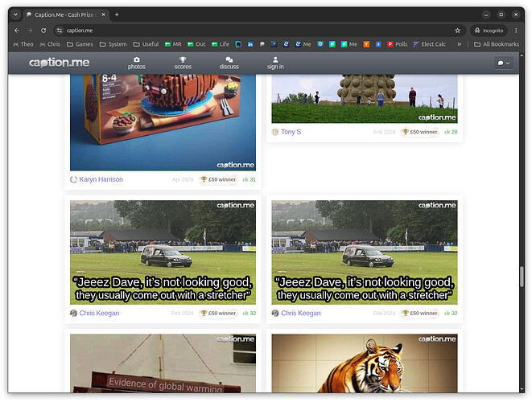532x402 pixels.
Task: Click £50 winner badge on Tony S's card
Action: [x=420, y=132]
